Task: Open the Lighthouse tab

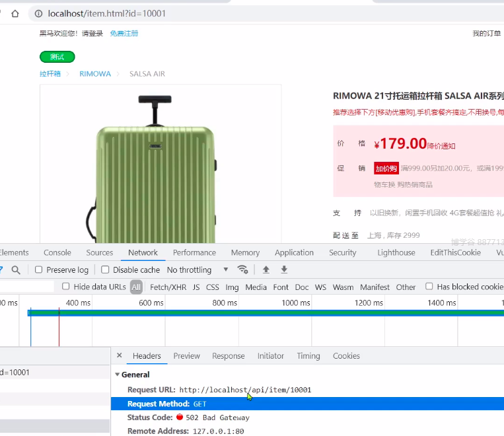Action: pos(396,253)
